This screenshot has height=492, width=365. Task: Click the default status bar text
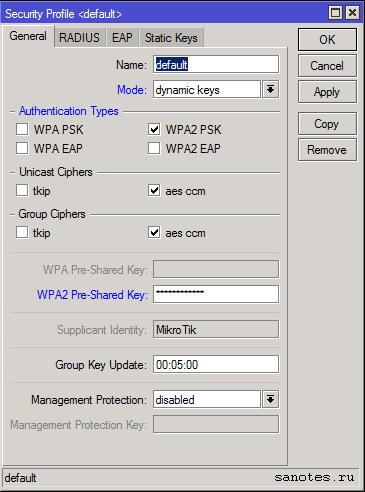pyautogui.click(x=20, y=478)
